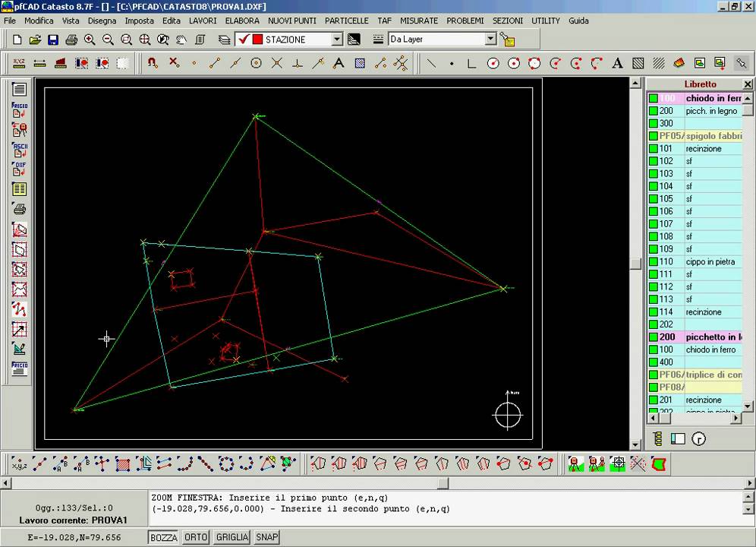Toggle green checkbox for row 114 recinzione
The width and height of the screenshot is (756, 547).
click(x=654, y=312)
